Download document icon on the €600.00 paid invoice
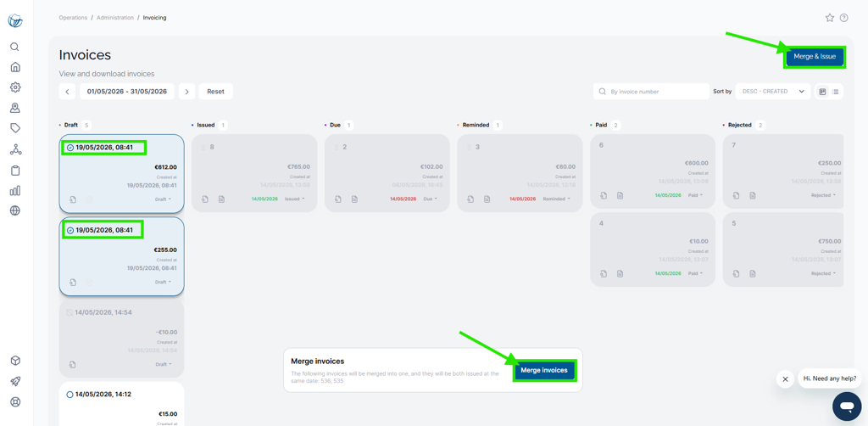The image size is (868, 426). pos(620,195)
